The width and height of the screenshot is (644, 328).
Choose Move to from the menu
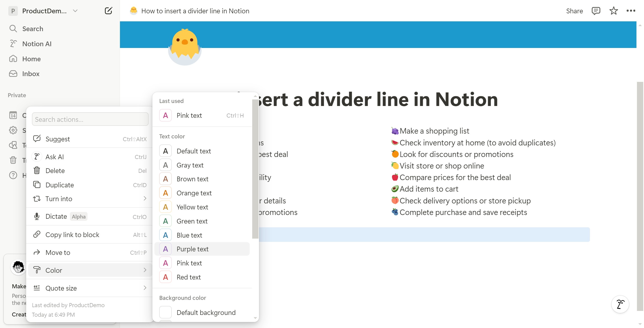90,252
